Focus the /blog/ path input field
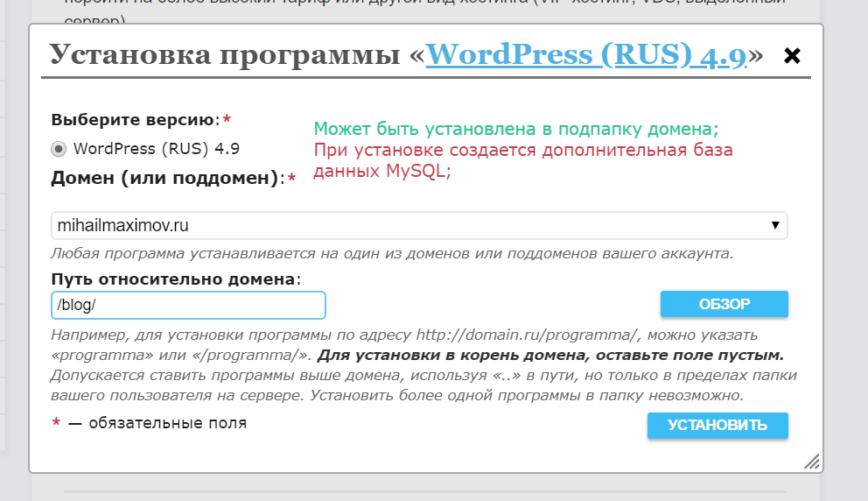Screen dimensions: 868x501 pyautogui.click(x=188, y=305)
